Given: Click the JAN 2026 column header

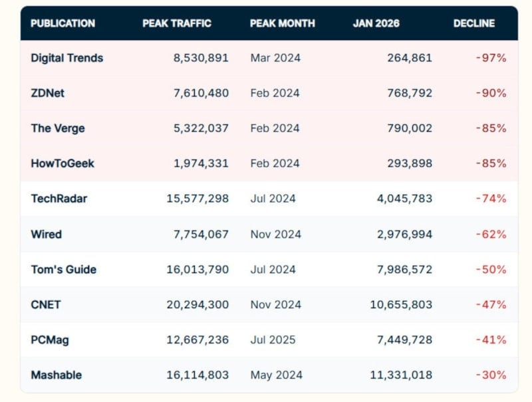Looking at the screenshot, I should click(x=376, y=23).
